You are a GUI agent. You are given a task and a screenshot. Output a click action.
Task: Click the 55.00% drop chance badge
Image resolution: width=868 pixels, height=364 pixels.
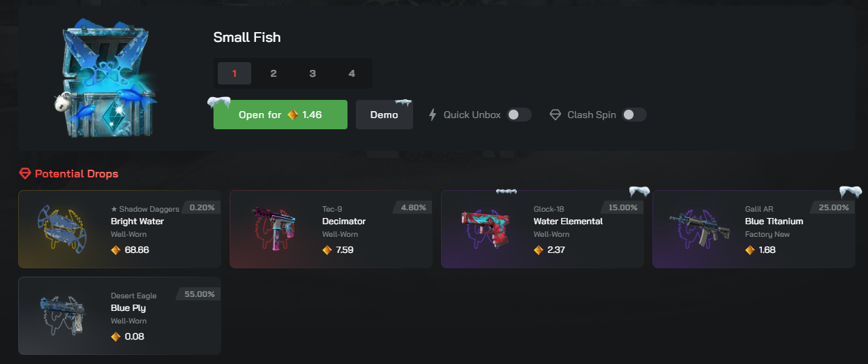(x=199, y=294)
